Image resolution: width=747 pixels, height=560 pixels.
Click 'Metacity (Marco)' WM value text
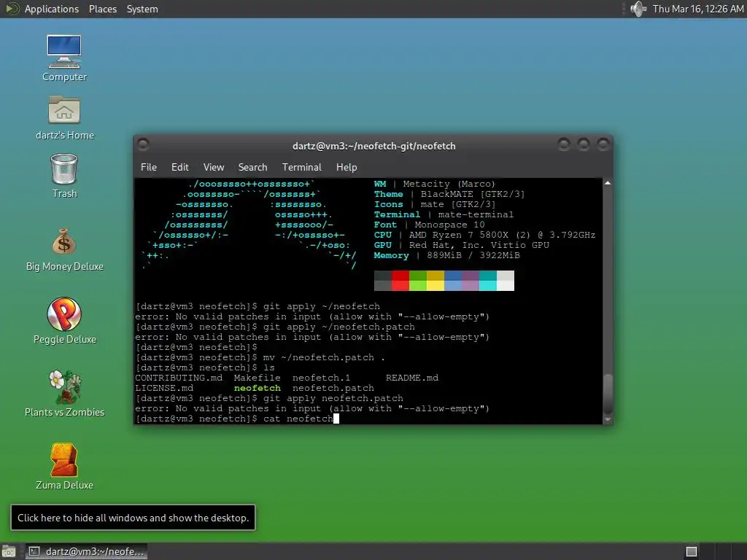coord(449,184)
